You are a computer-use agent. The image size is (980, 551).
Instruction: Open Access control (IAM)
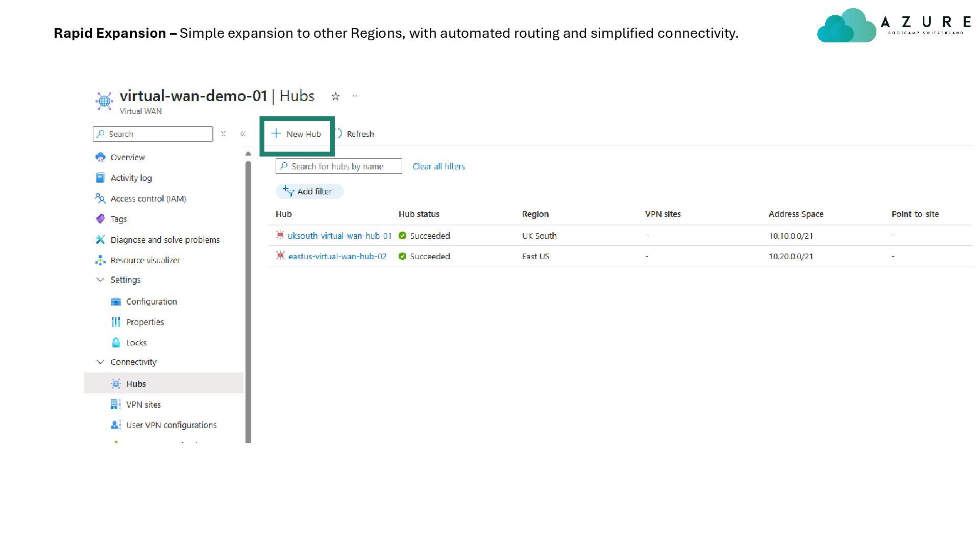point(149,198)
